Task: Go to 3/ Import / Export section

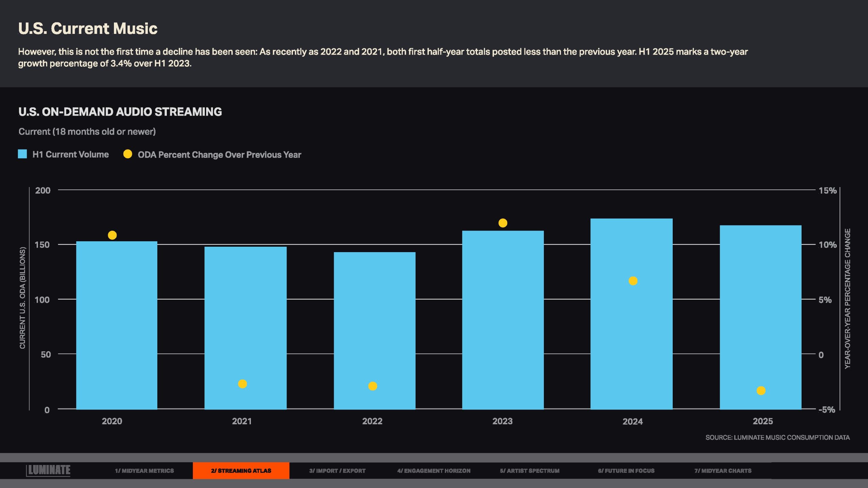Action: pos(337,471)
